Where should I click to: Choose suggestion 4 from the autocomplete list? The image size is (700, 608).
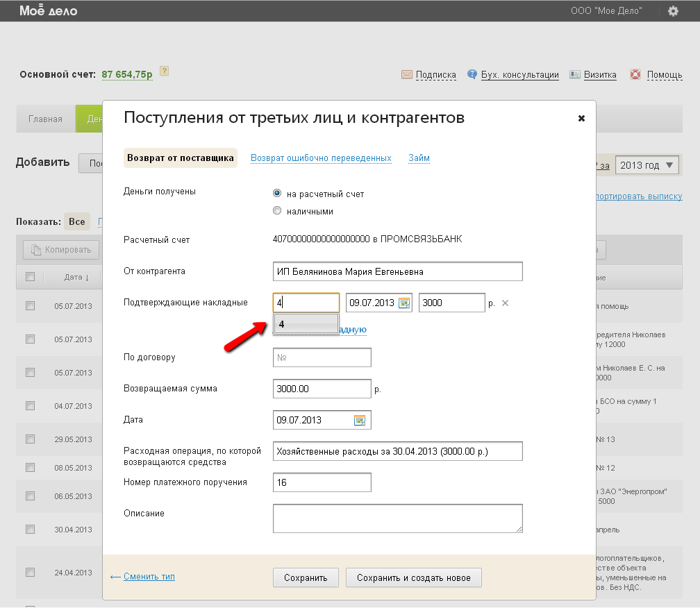coord(306,324)
